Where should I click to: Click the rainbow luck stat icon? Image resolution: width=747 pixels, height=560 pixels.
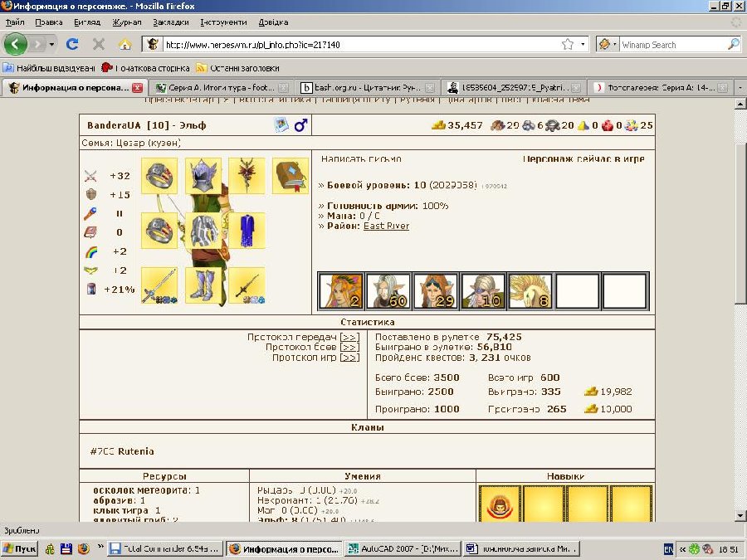pos(91,251)
